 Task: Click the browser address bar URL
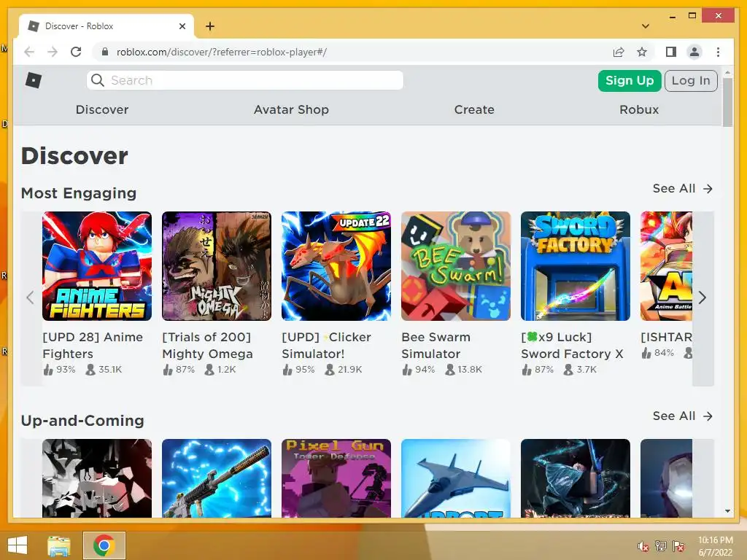click(x=222, y=52)
